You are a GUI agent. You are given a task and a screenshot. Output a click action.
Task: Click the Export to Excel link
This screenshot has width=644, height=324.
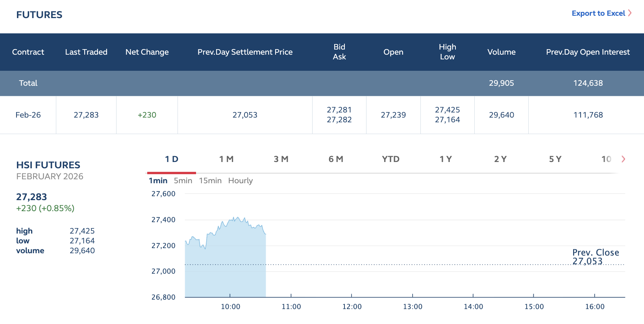click(x=598, y=13)
